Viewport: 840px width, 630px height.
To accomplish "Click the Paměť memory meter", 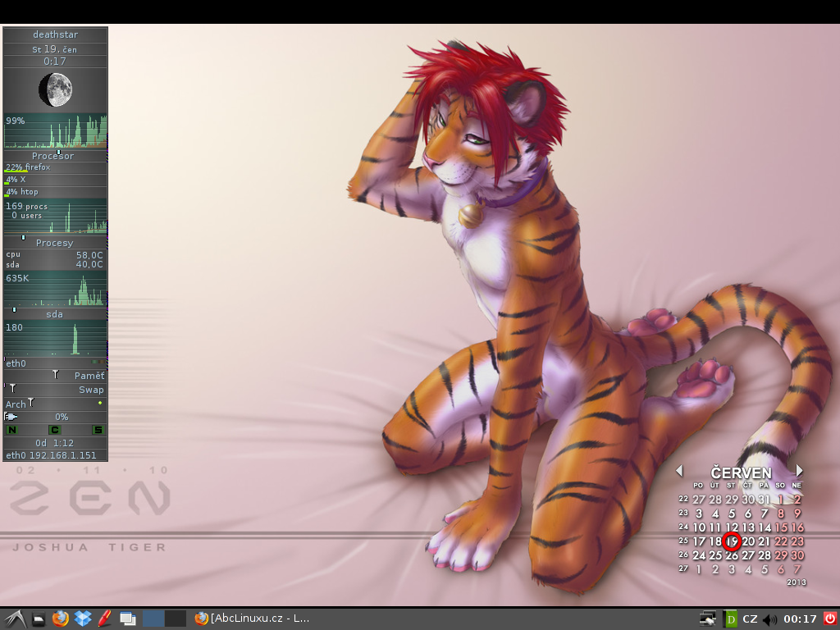I will click(55, 376).
